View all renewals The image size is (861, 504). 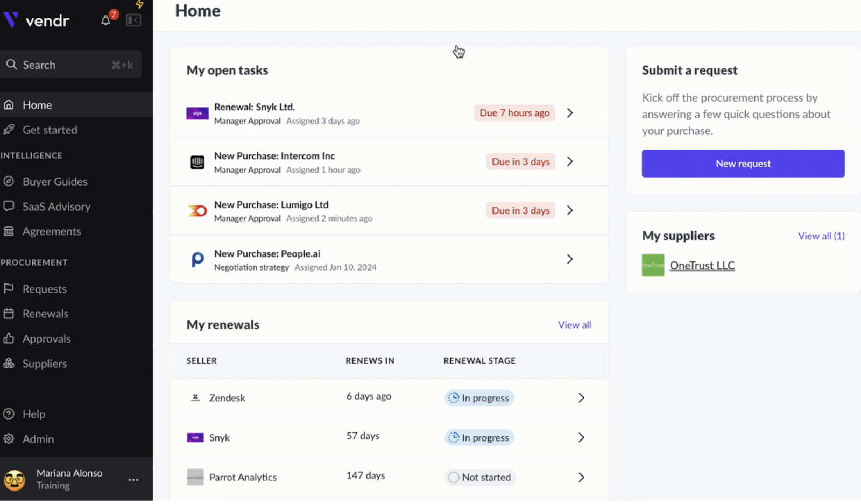(x=574, y=324)
